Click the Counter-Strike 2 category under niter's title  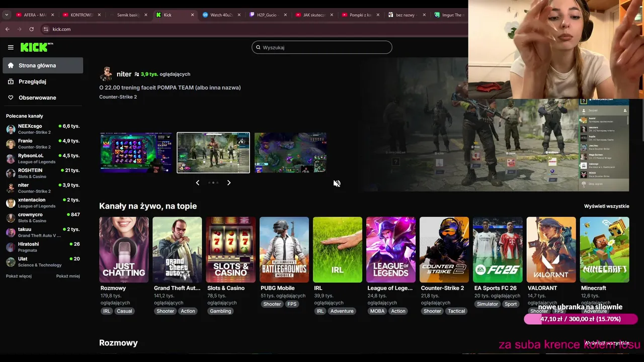118,97
